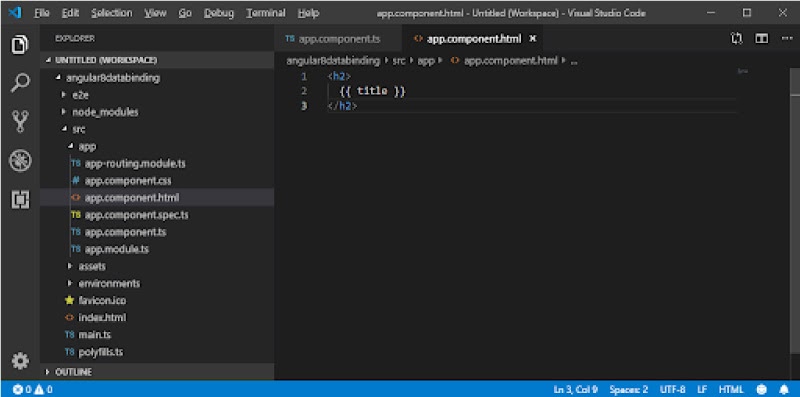800x397 pixels.
Task: Click the VS Code logo in the title bar
Action: coord(14,13)
